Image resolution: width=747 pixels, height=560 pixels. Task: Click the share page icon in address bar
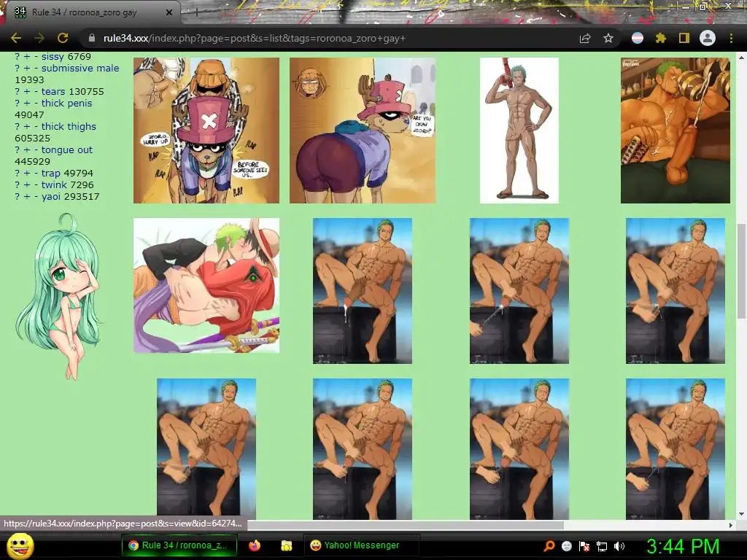tap(585, 38)
